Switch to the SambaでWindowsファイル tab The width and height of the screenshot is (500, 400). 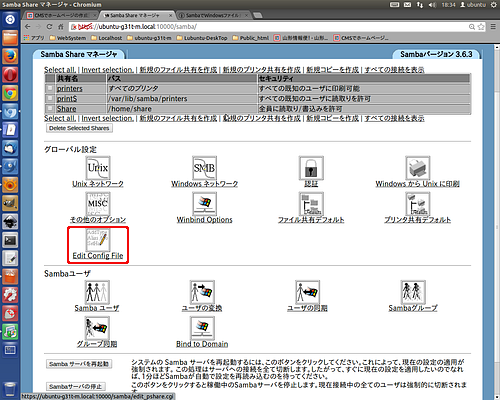click(x=212, y=15)
